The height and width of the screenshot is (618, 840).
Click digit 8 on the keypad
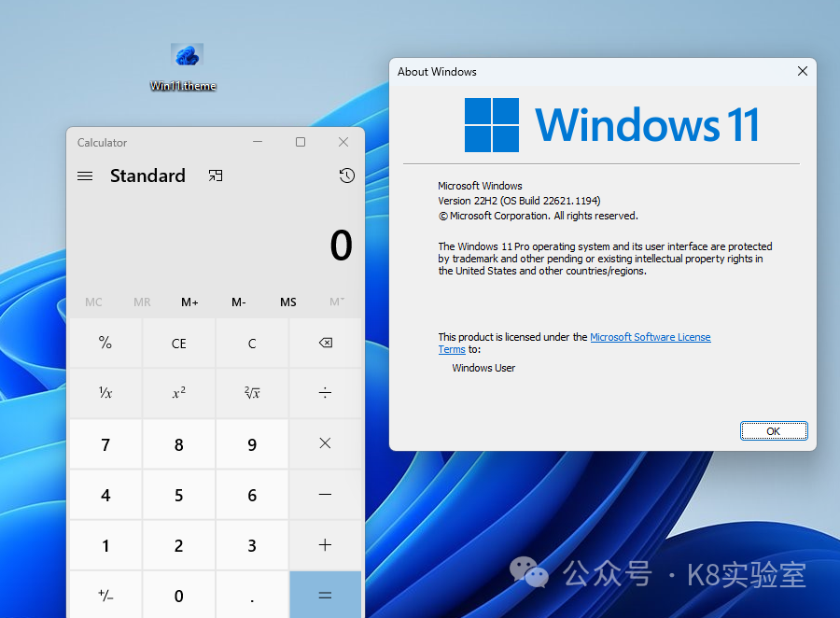pyautogui.click(x=179, y=443)
